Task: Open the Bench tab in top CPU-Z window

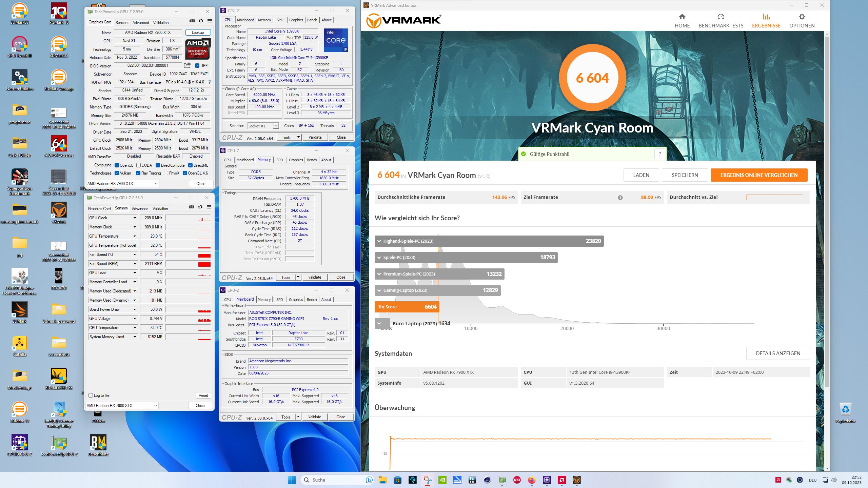Action: [x=312, y=20]
